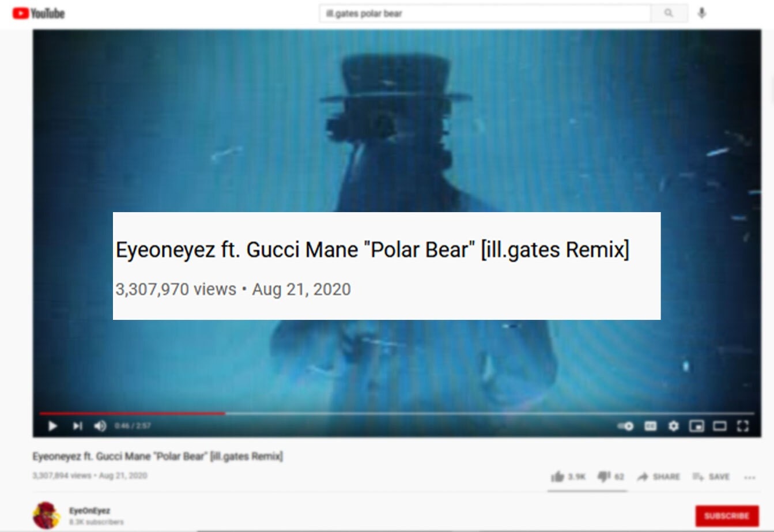
Task: Like the video
Action: pyautogui.click(x=568, y=477)
